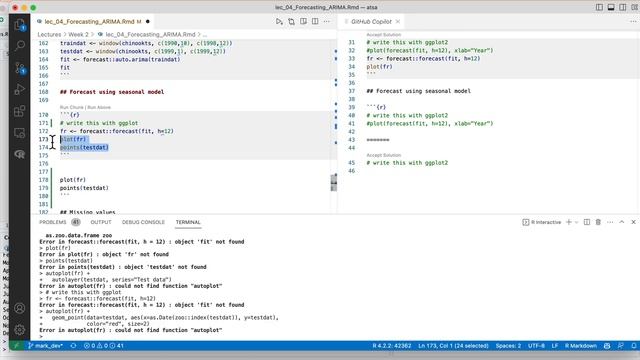Click the heading text 'Forecast using seasonal model' on line 168
Image resolution: width=640 pixels, height=360 pixels.
coord(117,92)
